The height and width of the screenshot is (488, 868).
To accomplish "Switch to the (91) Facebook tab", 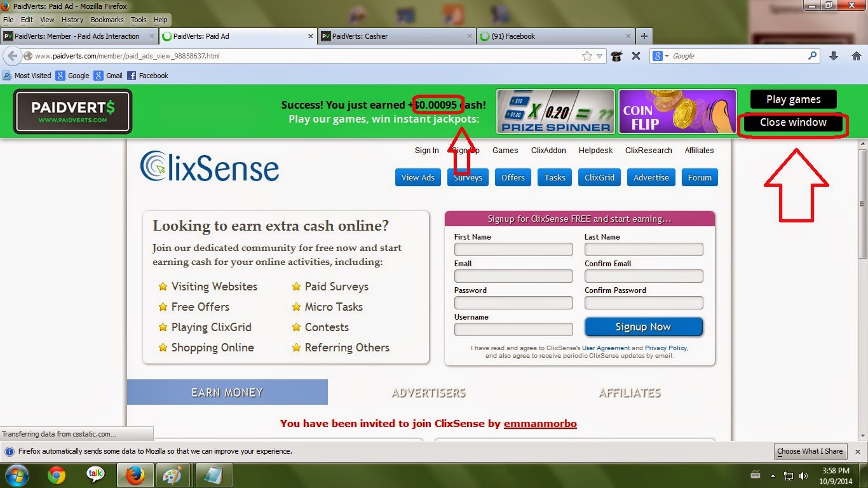I will [x=555, y=36].
